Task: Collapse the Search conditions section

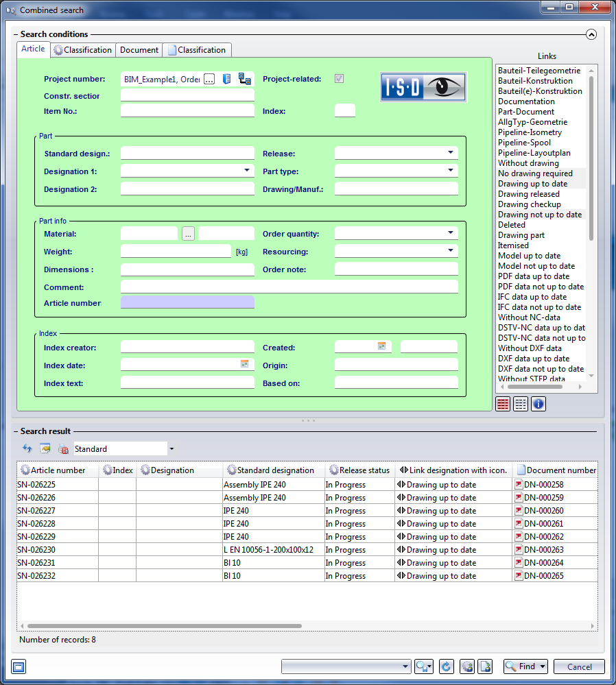Action: [x=591, y=34]
